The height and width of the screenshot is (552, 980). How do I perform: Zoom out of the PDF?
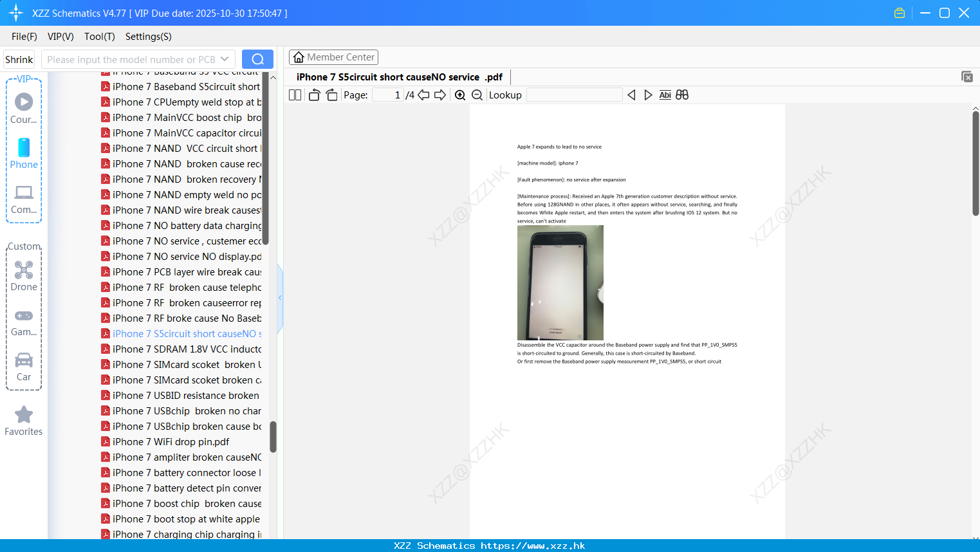pyautogui.click(x=477, y=95)
